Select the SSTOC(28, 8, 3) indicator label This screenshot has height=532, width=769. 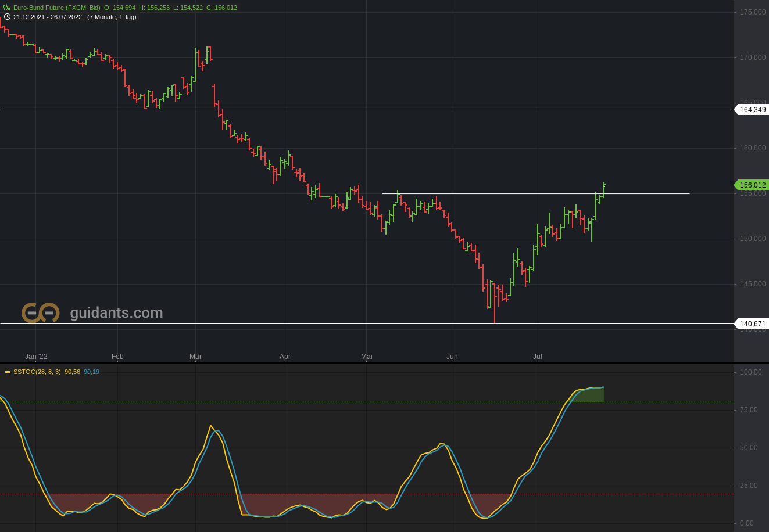click(36, 372)
